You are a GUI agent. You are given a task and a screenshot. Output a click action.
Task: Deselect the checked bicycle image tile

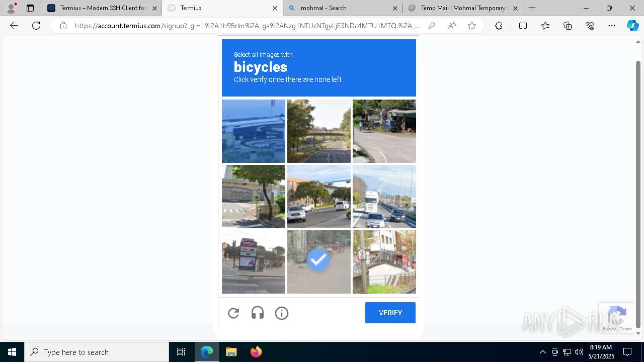coord(319,262)
